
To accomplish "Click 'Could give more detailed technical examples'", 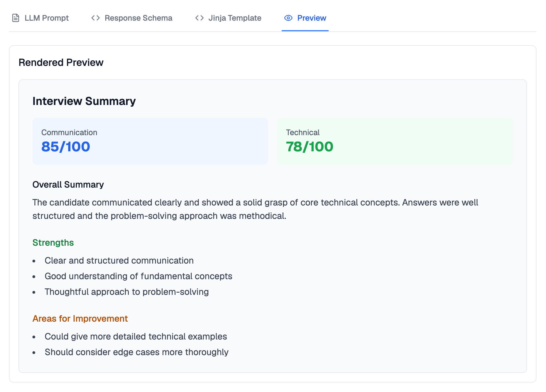I will tap(136, 336).
